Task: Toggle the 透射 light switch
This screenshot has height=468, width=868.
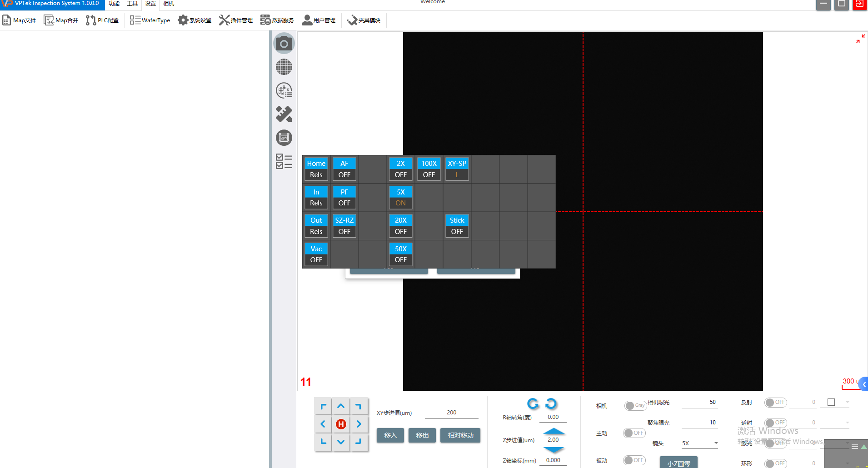Action: [x=776, y=423]
